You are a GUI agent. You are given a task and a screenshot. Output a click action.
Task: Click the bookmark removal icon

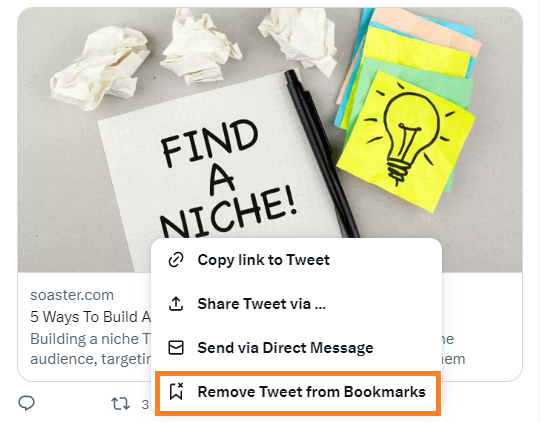176,392
